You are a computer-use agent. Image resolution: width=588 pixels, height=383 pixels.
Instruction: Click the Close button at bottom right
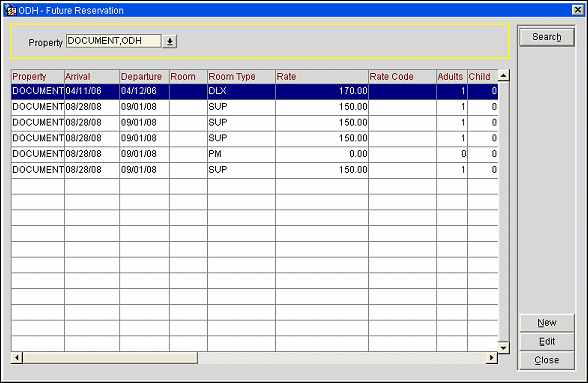point(547,360)
